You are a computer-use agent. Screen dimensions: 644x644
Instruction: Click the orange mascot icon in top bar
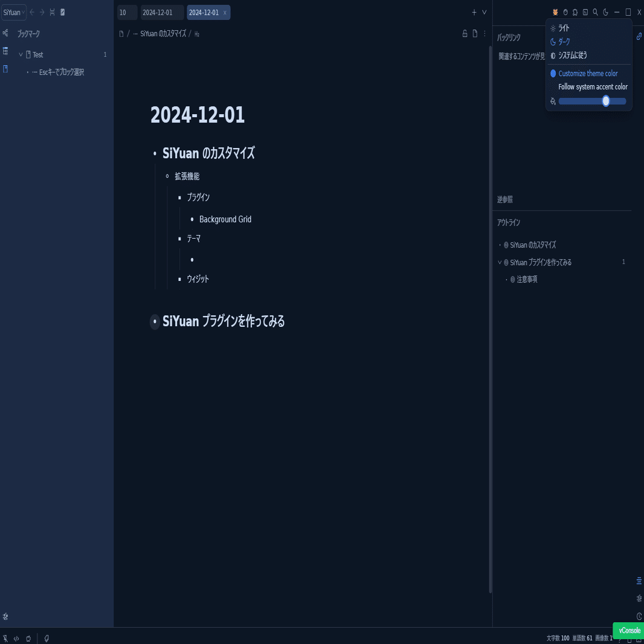pyautogui.click(x=555, y=12)
